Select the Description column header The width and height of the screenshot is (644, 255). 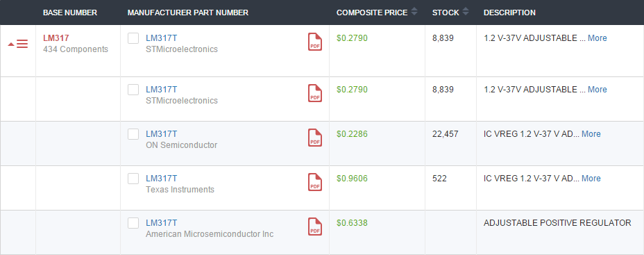click(509, 13)
